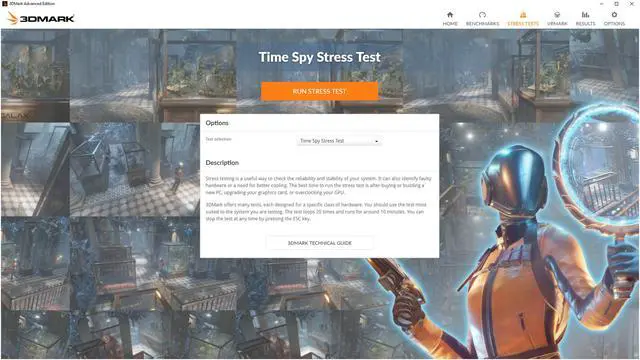The height and width of the screenshot is (360, 640).
Task: Minimize the 3DMark window
Action: click(x=601, y=4)
